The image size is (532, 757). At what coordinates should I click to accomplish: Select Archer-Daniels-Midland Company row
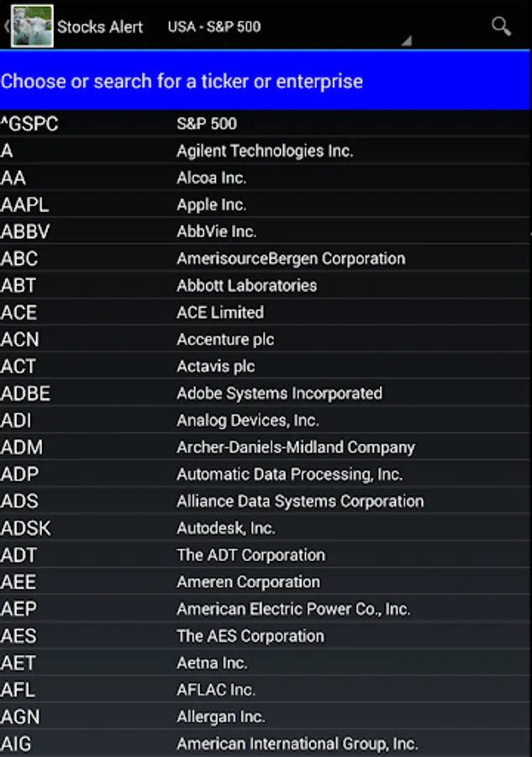coord(266,447)
